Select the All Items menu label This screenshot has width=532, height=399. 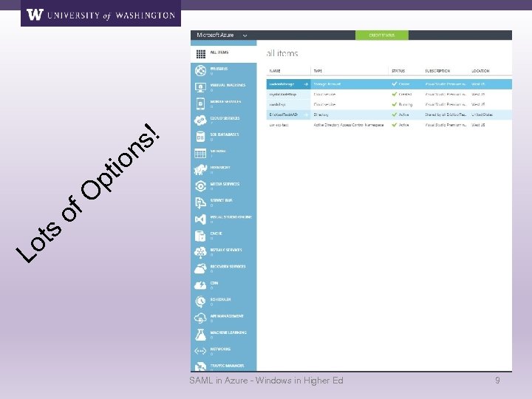pyautogui.click(x=219, y=52)
